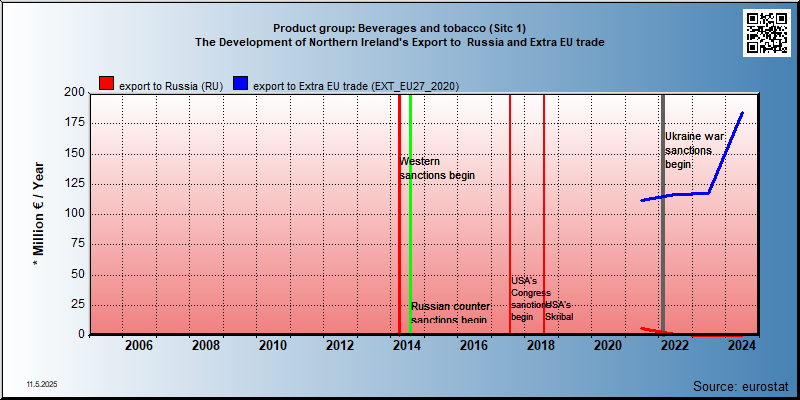The width and height of the screenshot is (800, 400).
Task: Click the blue line's 2024 endpoint
Action: tap(742, 113)
